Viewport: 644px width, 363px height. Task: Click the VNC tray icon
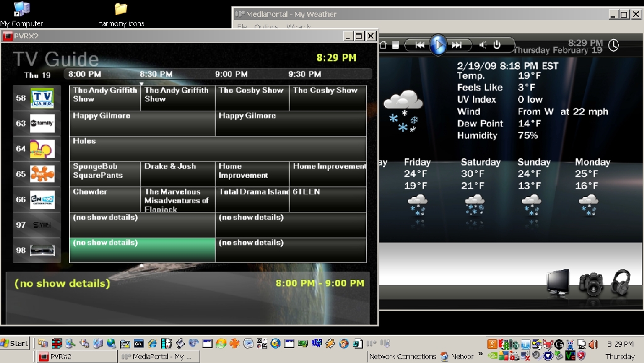point(570,356)
